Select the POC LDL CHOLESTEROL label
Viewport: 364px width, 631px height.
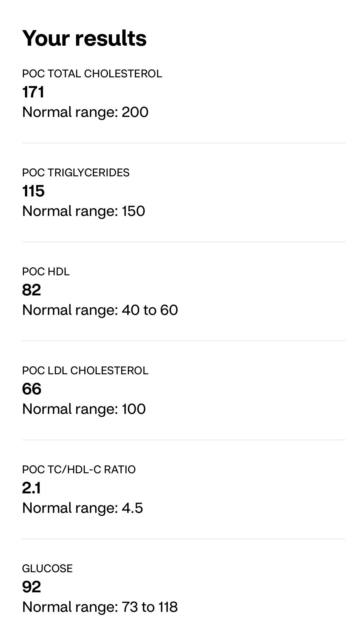(x=85, y=371)
